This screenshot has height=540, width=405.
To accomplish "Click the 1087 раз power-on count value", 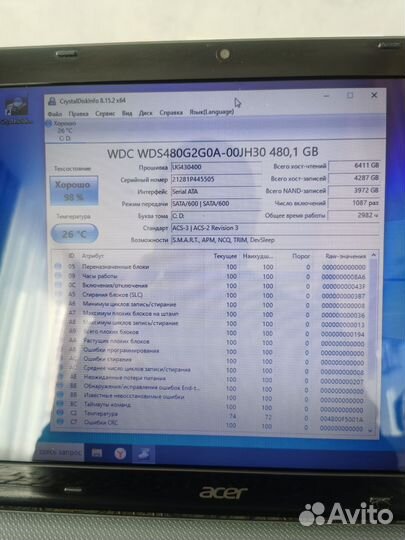I will (354, 203).
